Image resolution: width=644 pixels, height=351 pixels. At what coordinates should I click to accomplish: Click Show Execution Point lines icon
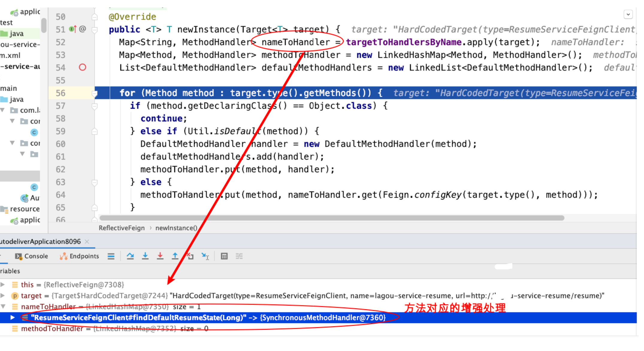[x=111, y=256]
